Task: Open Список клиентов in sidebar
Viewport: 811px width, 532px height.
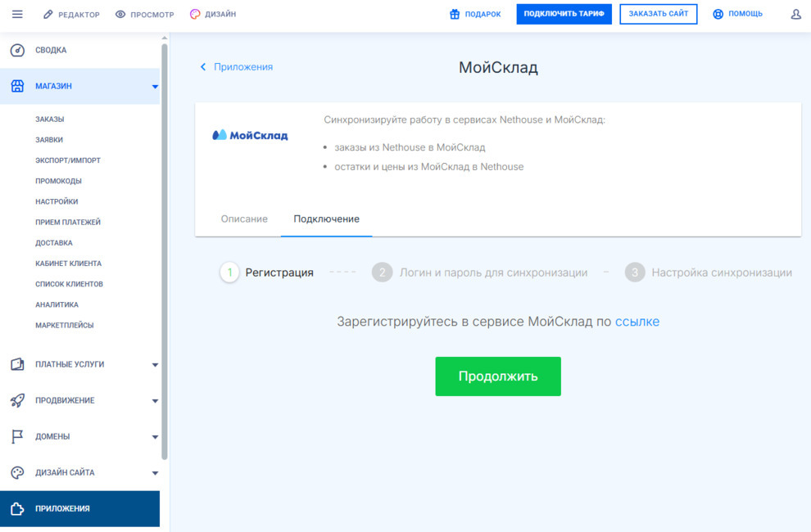Action: (70, 284)
